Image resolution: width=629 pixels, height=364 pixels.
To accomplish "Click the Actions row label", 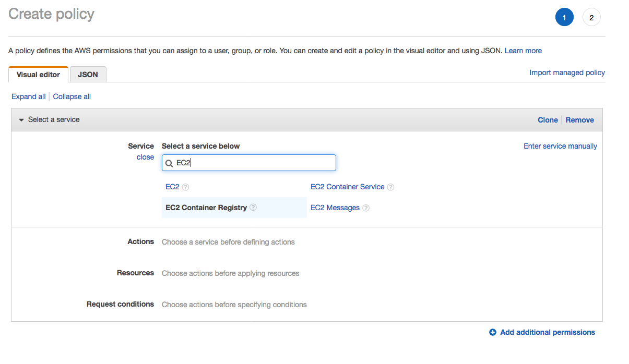I will [x=141, y=241].
